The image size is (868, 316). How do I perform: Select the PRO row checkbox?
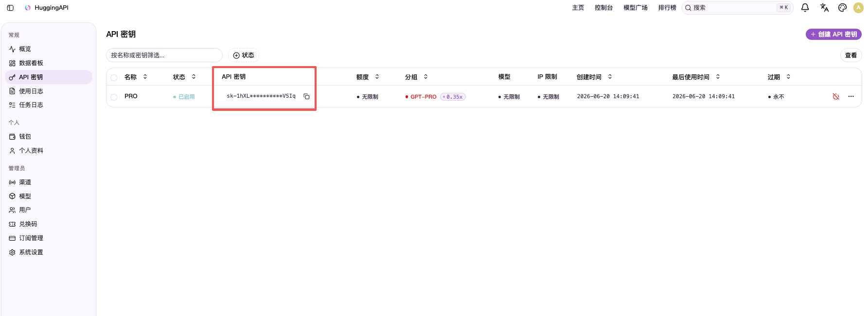[114, 97]
